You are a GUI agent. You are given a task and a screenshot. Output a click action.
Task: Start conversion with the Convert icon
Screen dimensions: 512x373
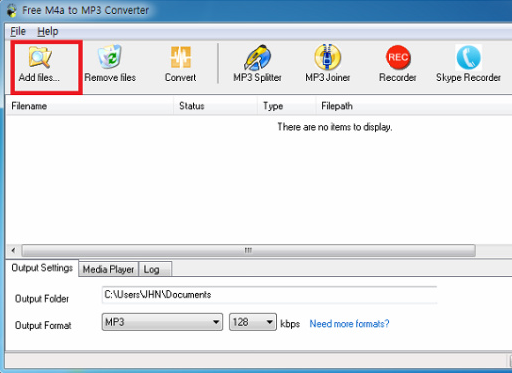(181, 57)
